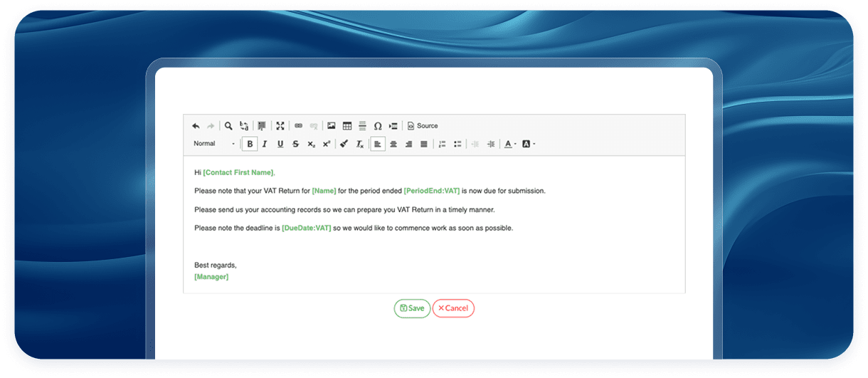Open the Find magnifier tool
868x378 pixels.
[228, 126]
